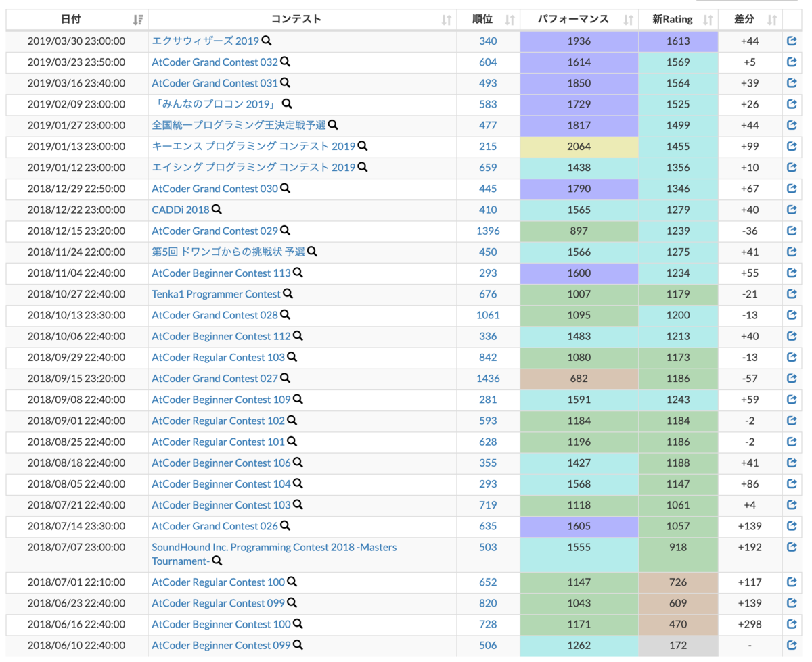Click magnifier beside AtCoder Beginner Contest 113
The image size is (812, 662).
298,273
